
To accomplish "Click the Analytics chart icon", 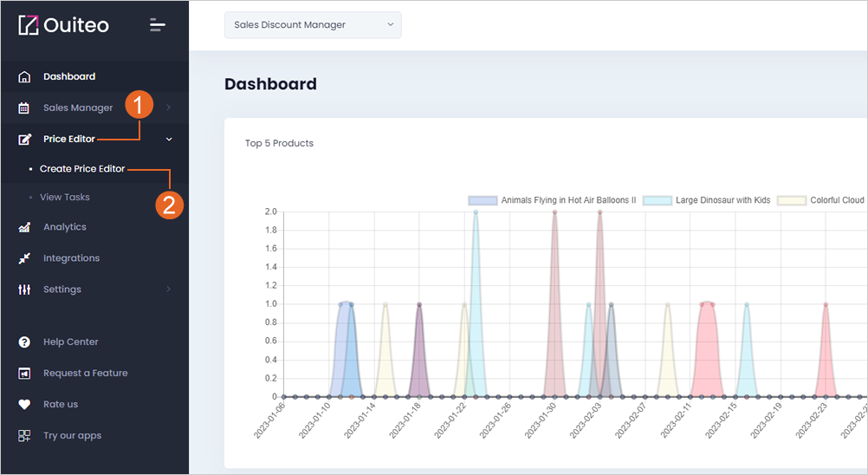I will point(24,227).
